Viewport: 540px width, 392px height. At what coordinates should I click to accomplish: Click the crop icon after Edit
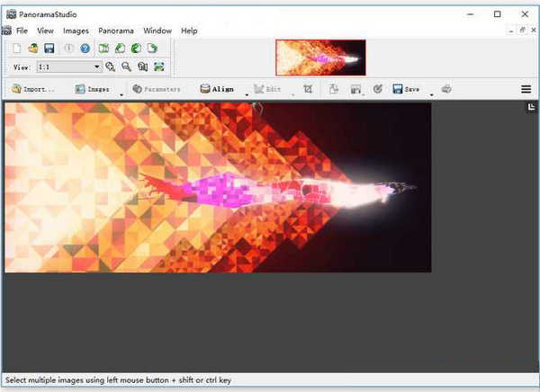pos(308,89)
